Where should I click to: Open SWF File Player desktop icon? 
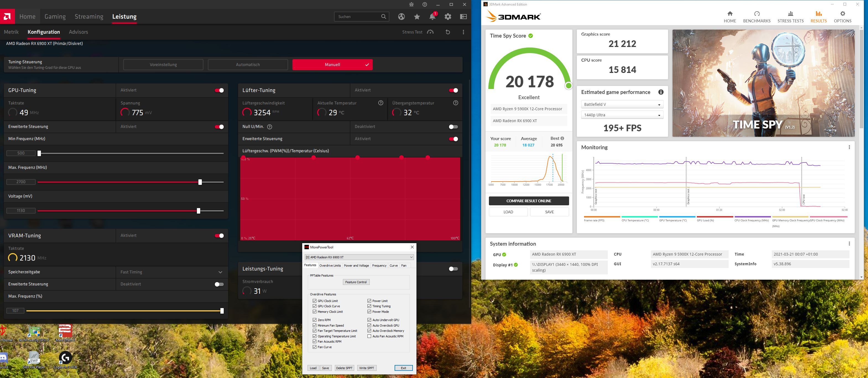point(34,360)
